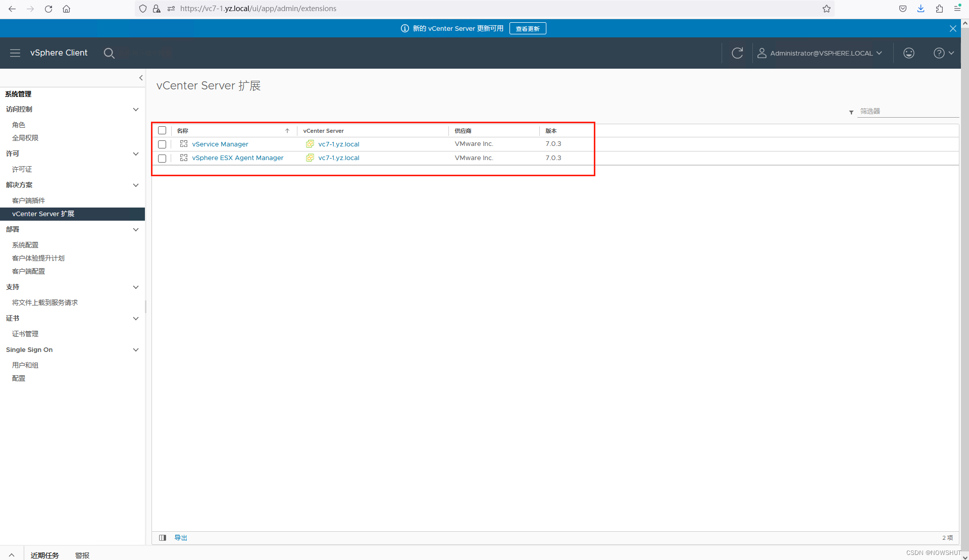Open vc7-1.yz.local link in vService Manager row

coord(339,144)
